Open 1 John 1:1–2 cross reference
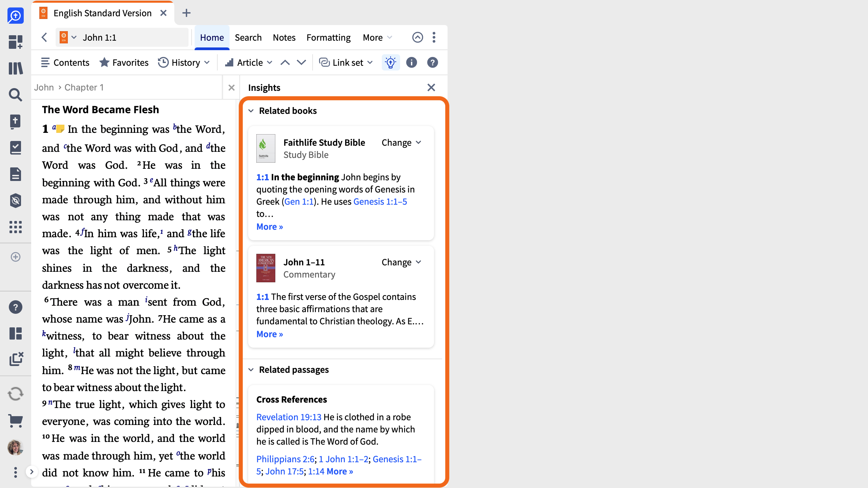The width and height of the screenshot is (868, 488). 343,459
